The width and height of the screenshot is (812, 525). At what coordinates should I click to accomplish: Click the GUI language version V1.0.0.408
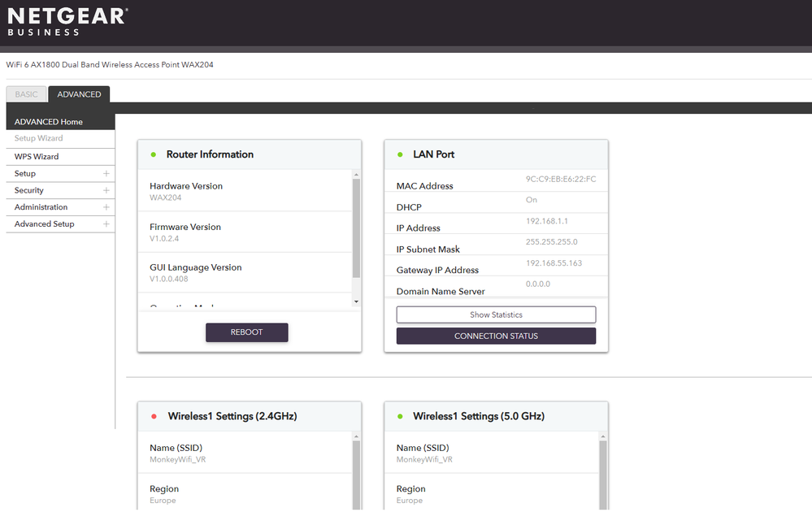[x=169, y=279]
